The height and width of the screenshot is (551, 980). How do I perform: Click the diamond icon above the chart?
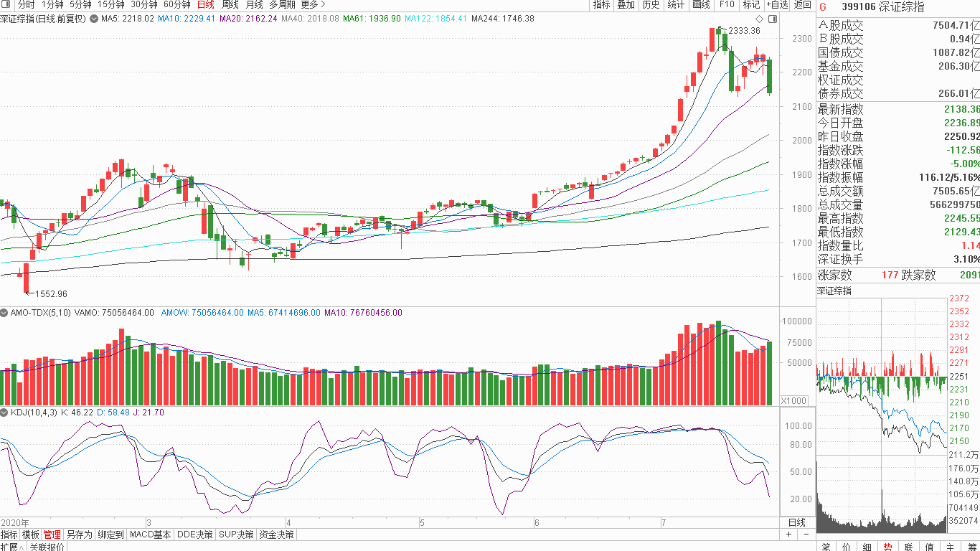click(760, 18)
